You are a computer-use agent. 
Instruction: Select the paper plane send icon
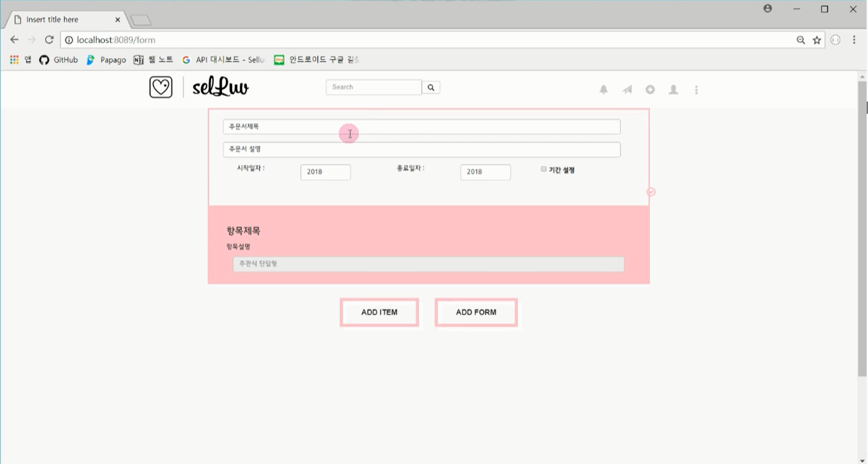pyautogui.click(x=627, y=89)
